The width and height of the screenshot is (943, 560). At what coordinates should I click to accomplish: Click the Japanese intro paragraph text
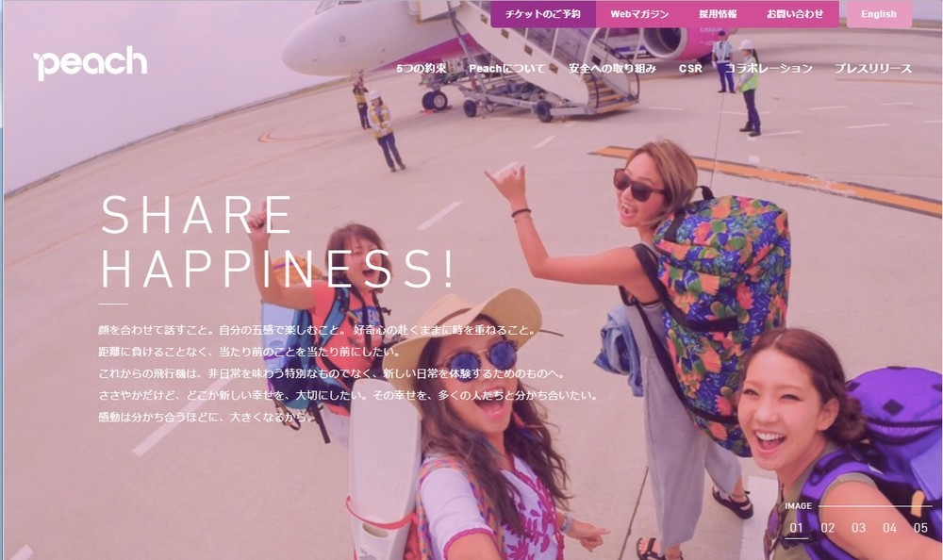coord(348,373)
